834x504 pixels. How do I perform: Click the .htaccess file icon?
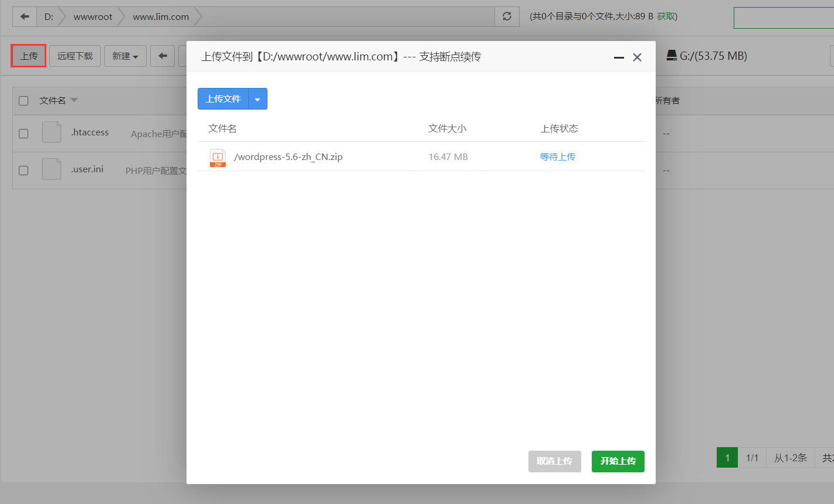pyautogui.click(x=52, y=132)
